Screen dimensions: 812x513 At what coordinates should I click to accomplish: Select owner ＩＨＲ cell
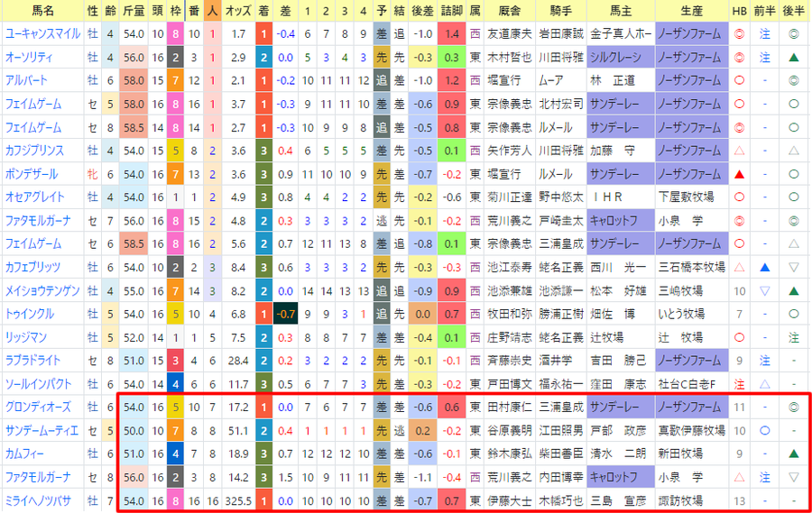[621, 197]
